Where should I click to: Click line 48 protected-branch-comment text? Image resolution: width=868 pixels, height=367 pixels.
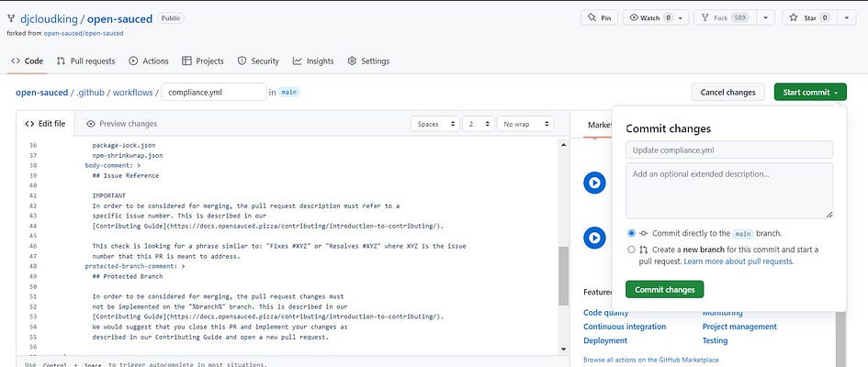(134, 266)
